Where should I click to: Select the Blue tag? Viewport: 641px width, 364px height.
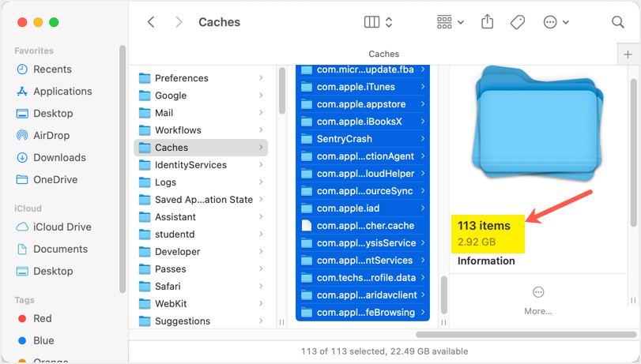pos(42,341)
